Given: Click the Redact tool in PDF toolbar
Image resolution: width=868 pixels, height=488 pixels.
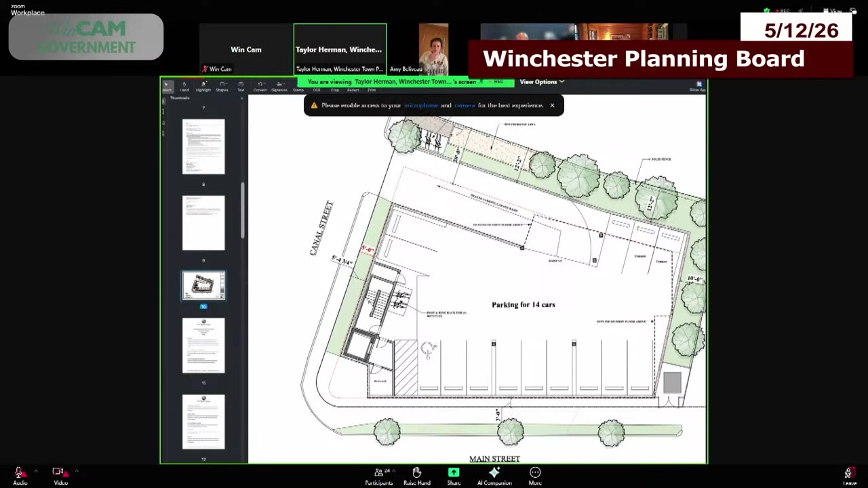Looking at the screenshot, I should [x=353, y=89].
